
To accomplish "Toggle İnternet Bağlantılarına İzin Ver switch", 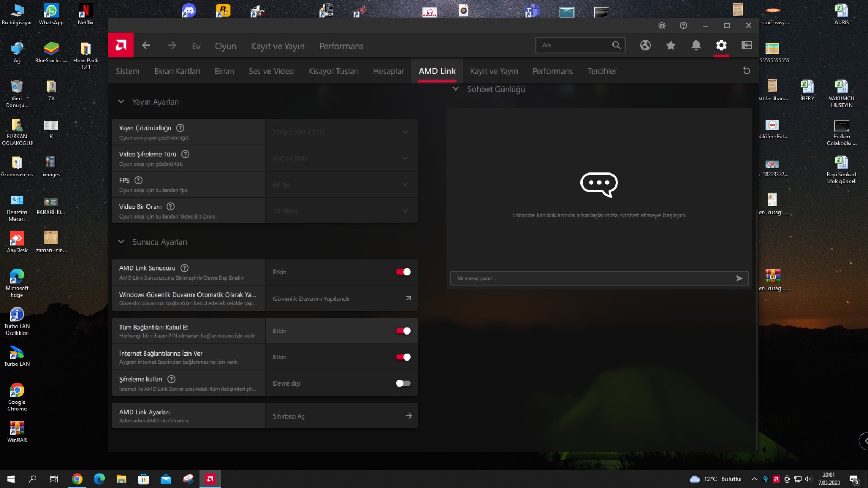I will pyautogui.click(x=403, y=357).
